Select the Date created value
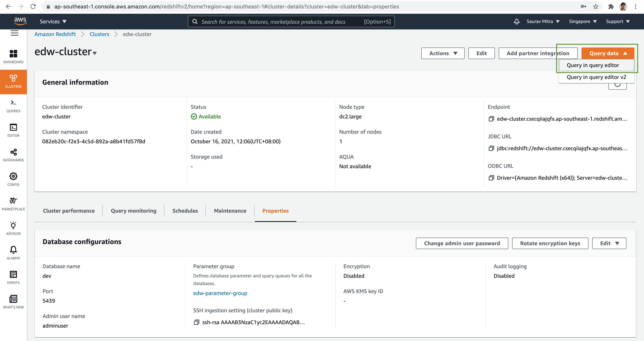 click(x=236, y=142)
